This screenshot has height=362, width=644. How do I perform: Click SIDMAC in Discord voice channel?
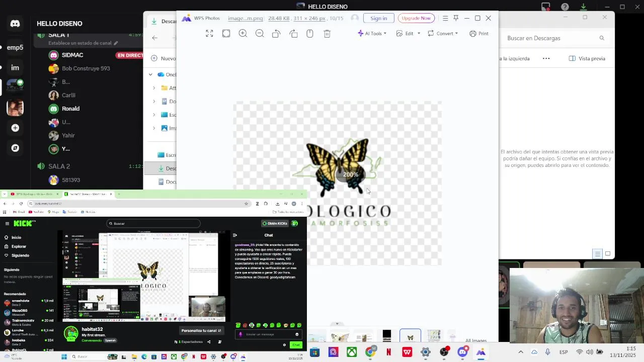point(72,55)
